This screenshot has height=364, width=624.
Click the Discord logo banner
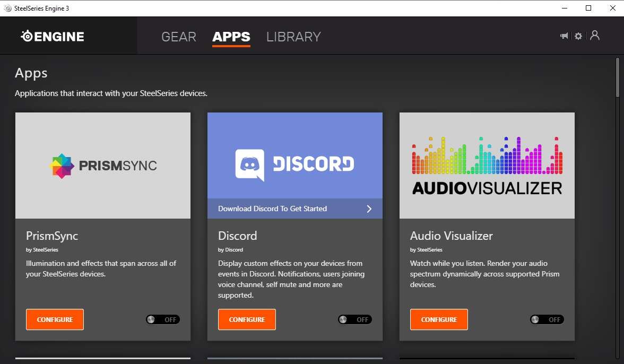coord(294,156)
